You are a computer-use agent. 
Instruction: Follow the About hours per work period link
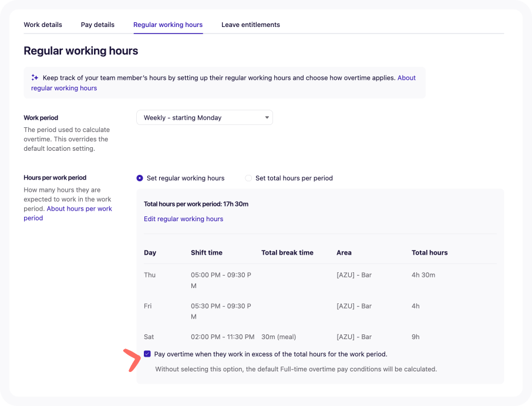[79, 209]
